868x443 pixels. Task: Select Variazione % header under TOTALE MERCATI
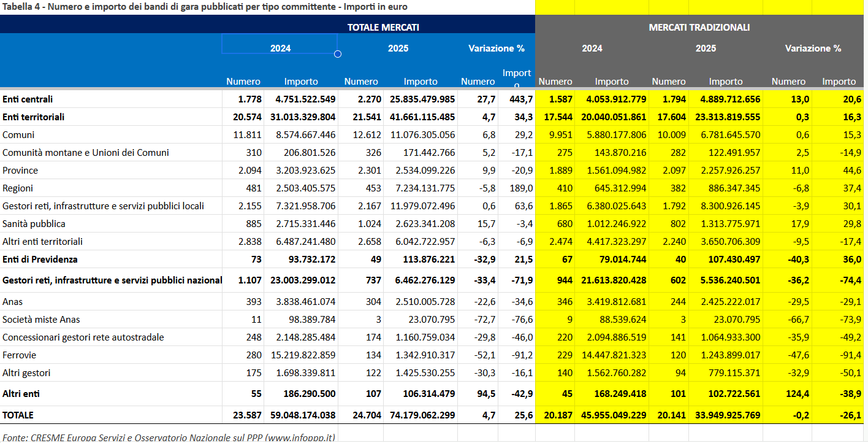tap(497, 48)
